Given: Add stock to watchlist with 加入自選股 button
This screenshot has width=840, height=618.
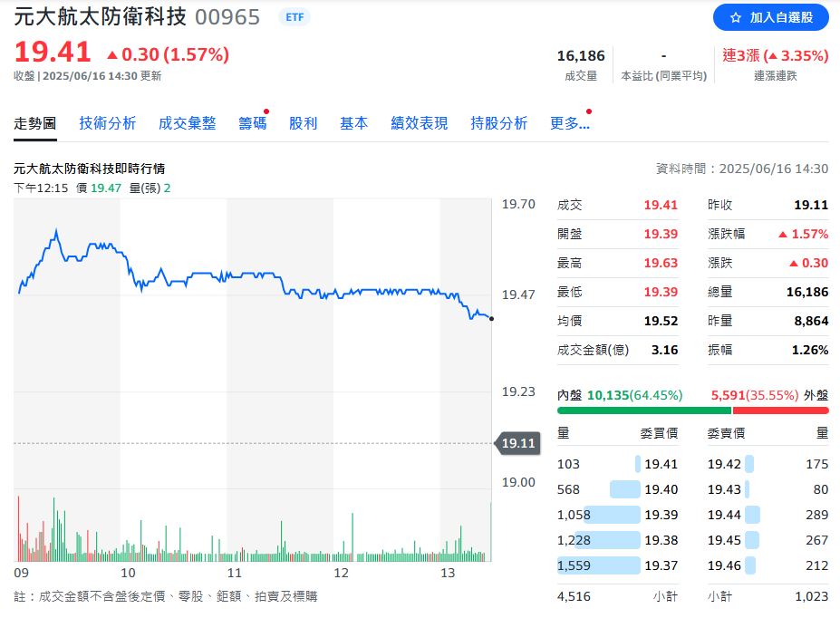Looking at the screenshot, I should point(770,18).
